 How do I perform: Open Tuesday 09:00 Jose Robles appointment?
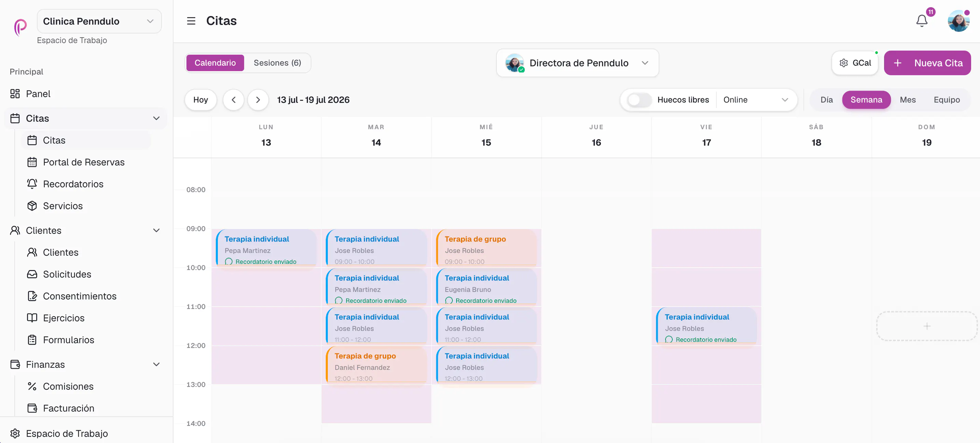(x=376, y=247)
